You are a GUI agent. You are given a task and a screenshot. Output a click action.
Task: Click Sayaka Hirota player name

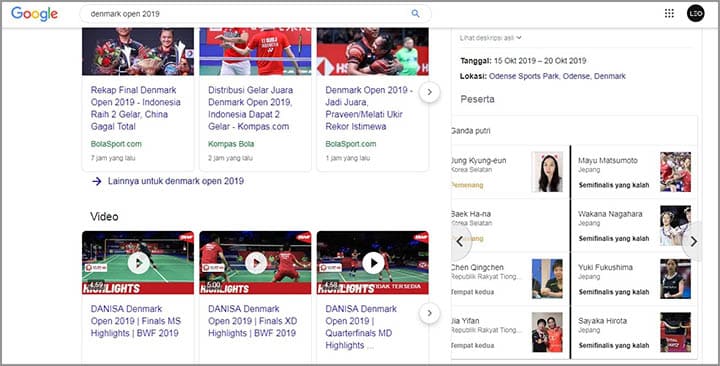(602, 321)
